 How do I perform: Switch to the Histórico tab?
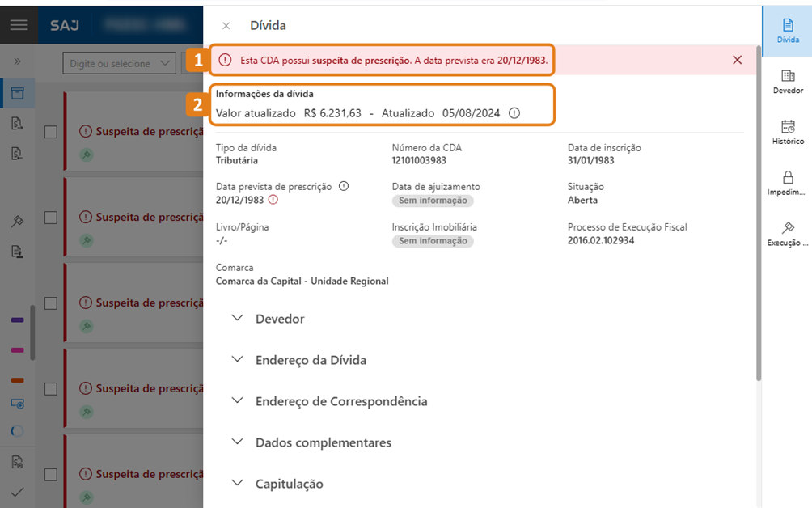point(788,133)
